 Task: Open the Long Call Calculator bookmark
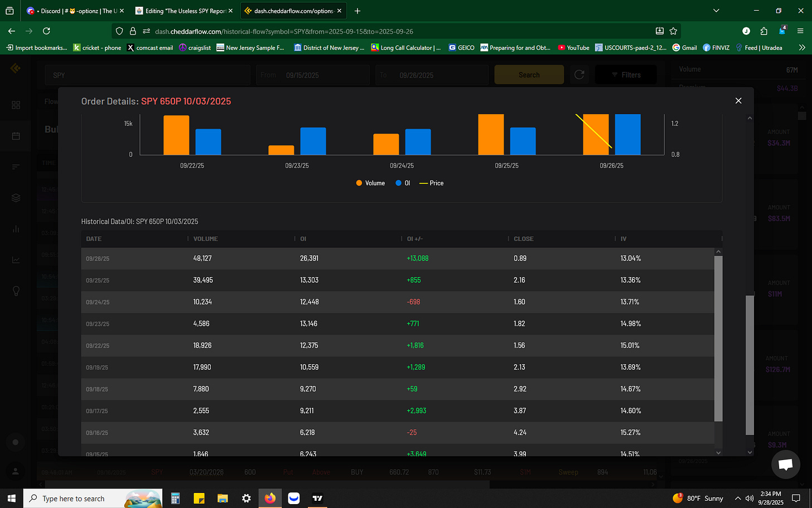406,48
